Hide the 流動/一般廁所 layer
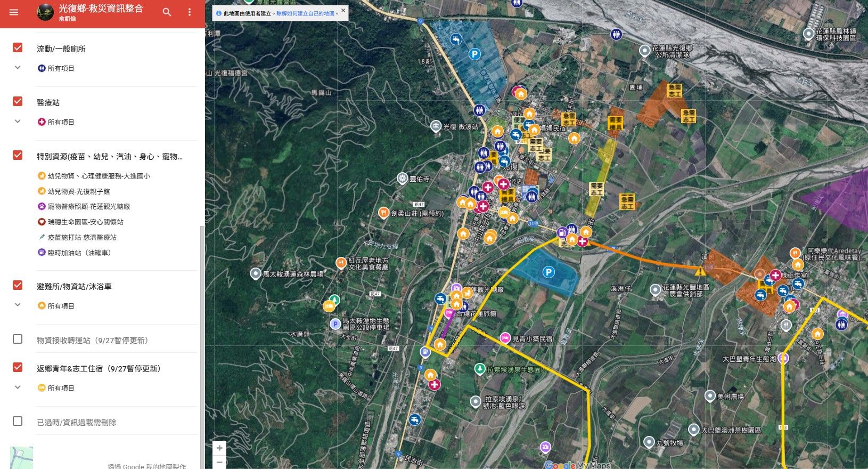Screen dimensions: 868x469 click(18, 47)
